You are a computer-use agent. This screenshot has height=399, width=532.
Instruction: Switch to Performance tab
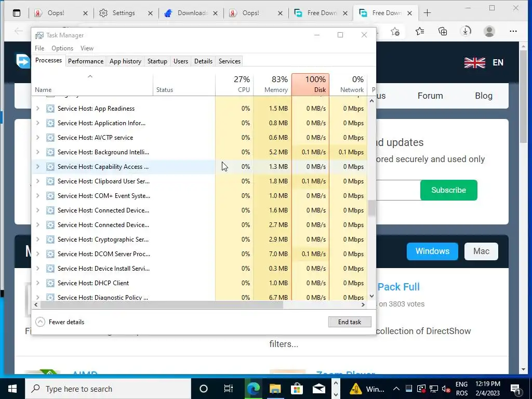point(86,61)
